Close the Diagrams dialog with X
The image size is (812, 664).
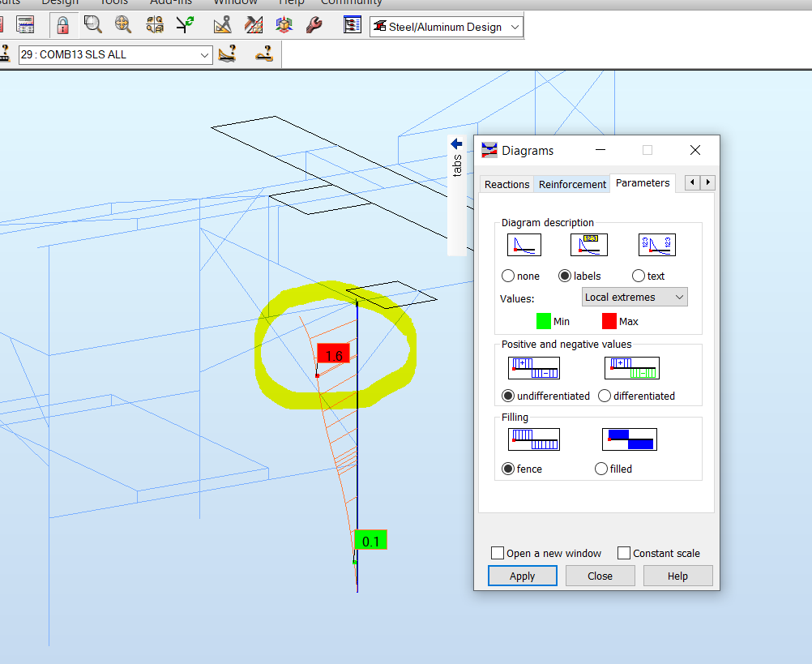pyautogui.click(x=695, y=150)
